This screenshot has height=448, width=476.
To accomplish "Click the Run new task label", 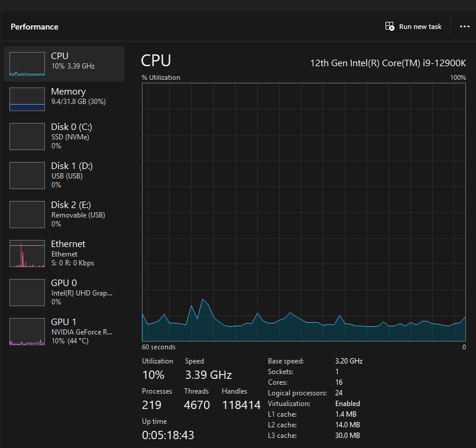I will 420,27.
